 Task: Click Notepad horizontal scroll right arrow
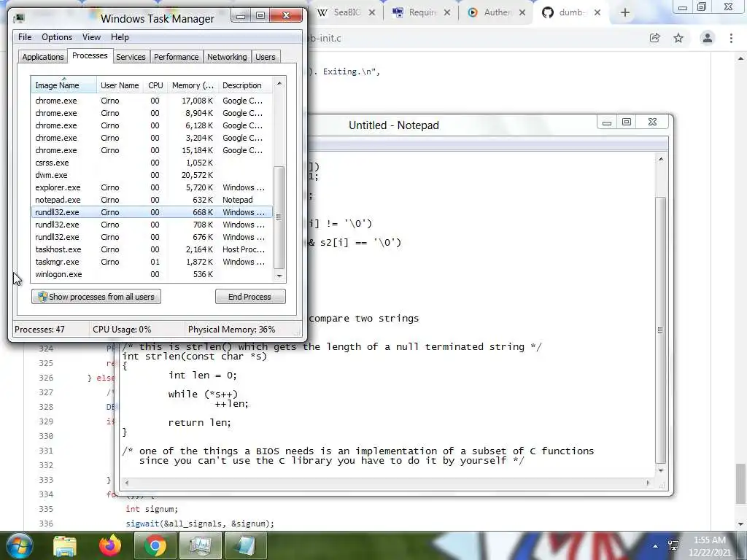648,483
